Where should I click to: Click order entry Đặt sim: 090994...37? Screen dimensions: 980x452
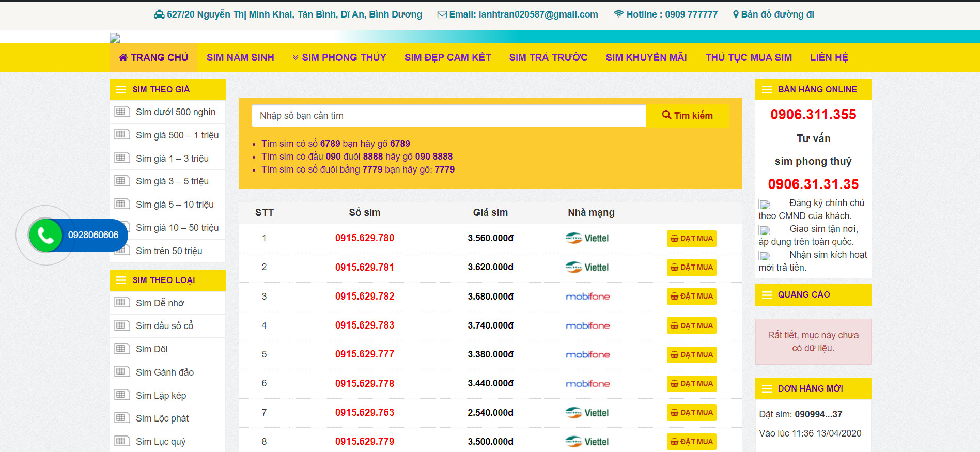[x=800, y=414]
